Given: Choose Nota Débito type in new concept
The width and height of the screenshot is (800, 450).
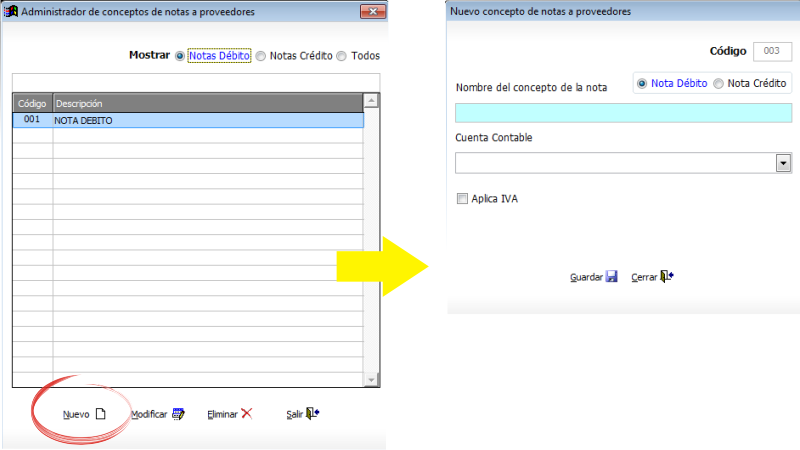Looking at the screenshot, I should click(x=642, y=84).
